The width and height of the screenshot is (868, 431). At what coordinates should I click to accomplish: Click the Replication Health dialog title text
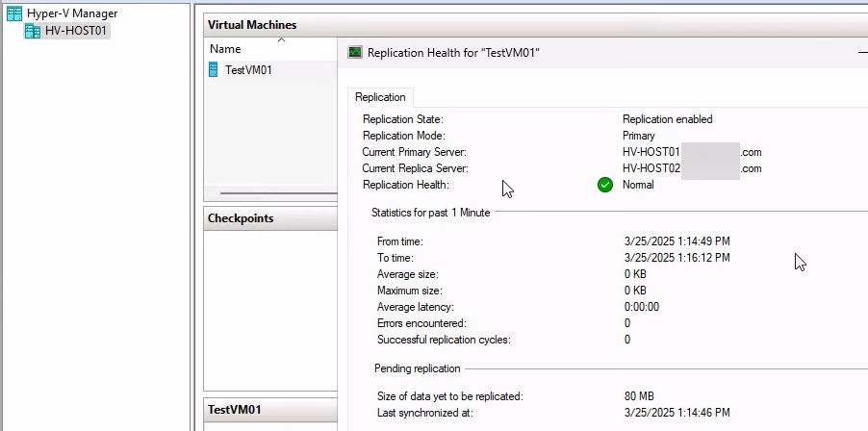tap(453, 53)
